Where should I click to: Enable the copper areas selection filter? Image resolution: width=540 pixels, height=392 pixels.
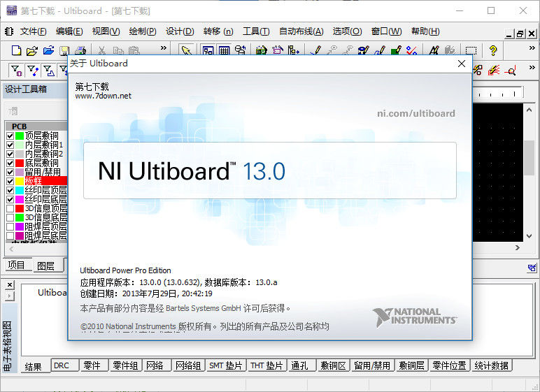48,71
